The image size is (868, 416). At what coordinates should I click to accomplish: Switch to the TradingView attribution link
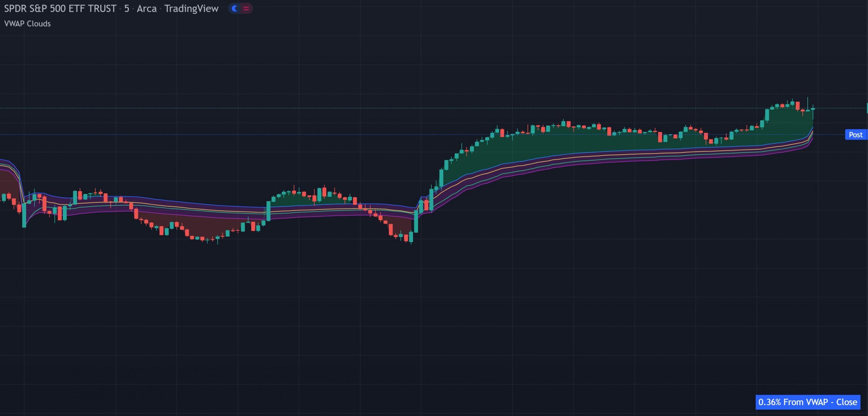191,9
